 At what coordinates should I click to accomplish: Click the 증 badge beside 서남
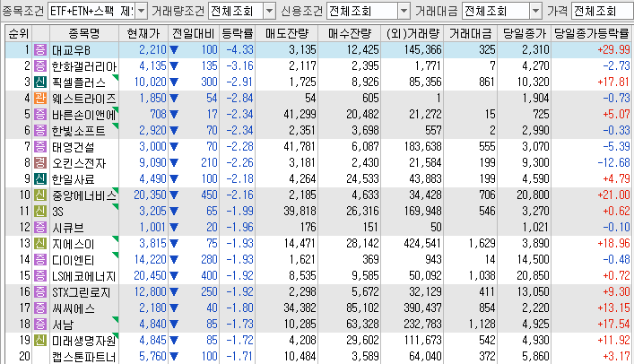(40, 325)
